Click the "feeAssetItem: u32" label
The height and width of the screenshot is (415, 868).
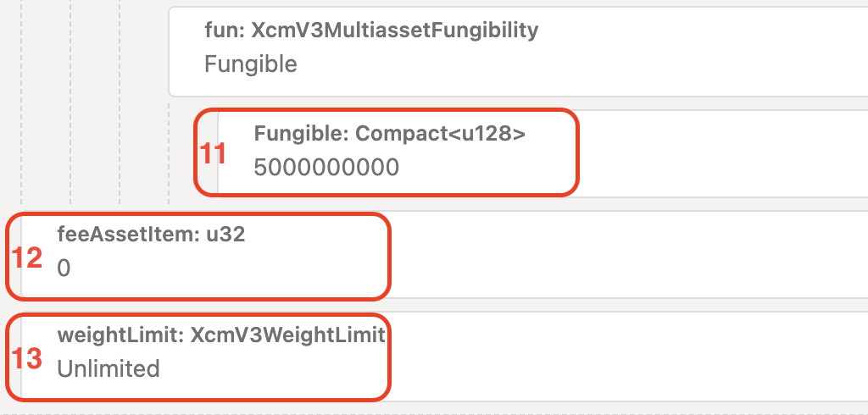tap(151, 235)
